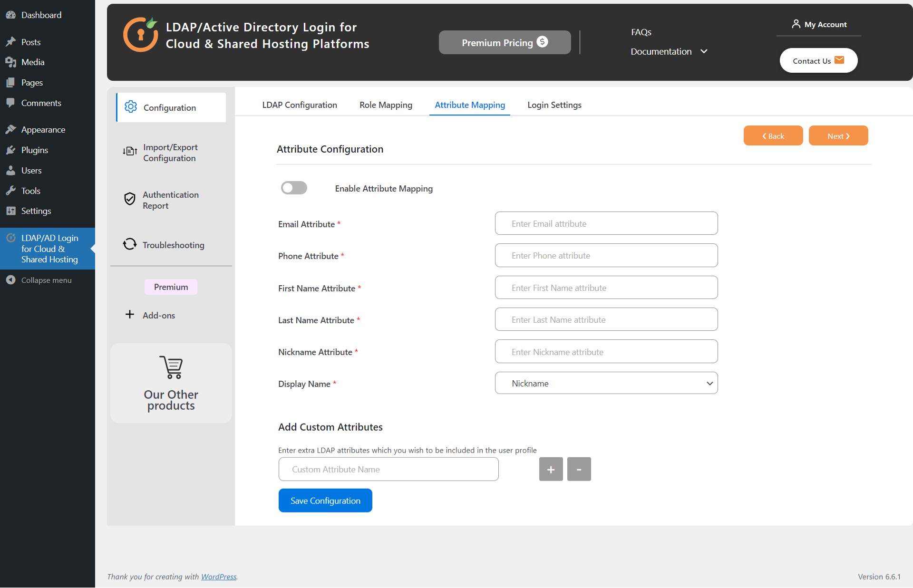Add a custom attribute with plus button
This screenshot has height=588, width=913.
click(551, 469)
